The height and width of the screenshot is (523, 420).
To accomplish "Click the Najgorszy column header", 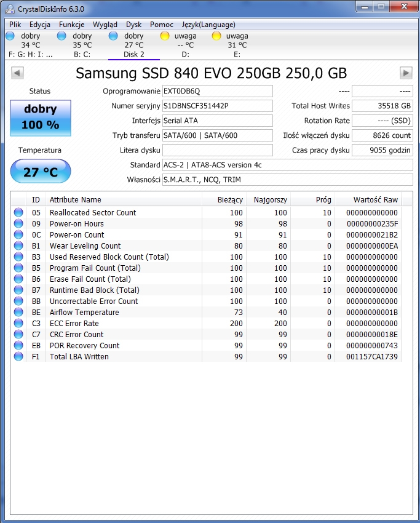I will [269, 200].
